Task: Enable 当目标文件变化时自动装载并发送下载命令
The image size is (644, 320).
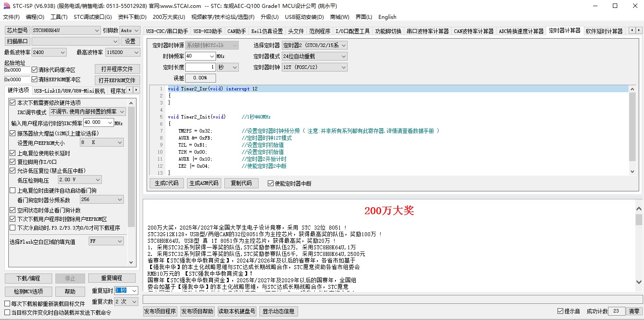Action: point(7,313)
